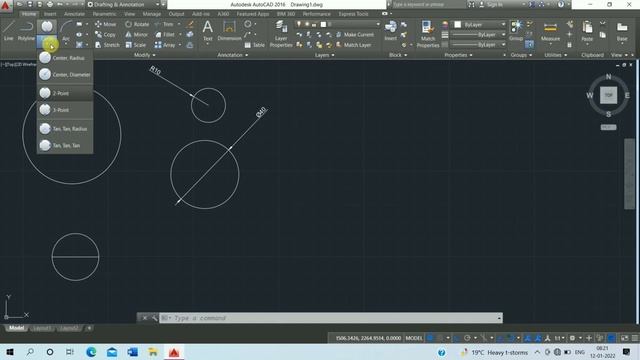
Task: Toggle polar tracking in status bar
Action: [x=468, y=338]
